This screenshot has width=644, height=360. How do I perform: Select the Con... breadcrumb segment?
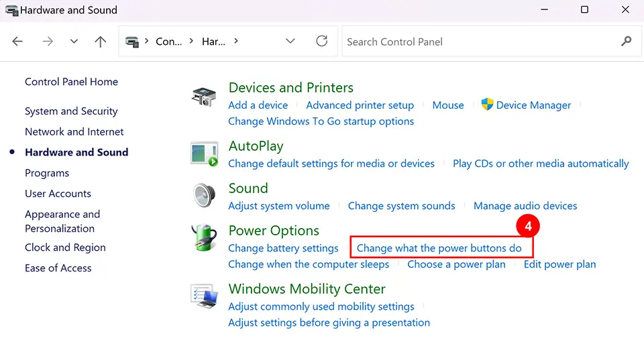tap(169, 42)
